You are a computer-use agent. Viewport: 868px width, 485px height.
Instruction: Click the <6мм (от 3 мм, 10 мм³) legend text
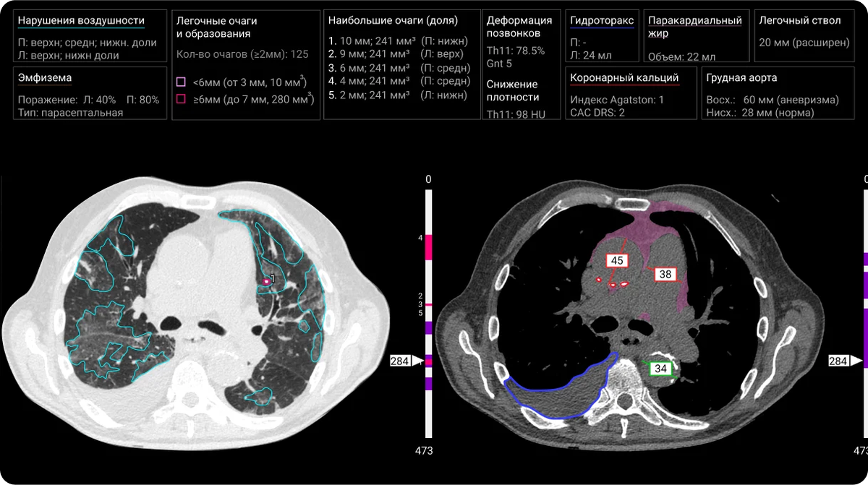coord(250,82)
